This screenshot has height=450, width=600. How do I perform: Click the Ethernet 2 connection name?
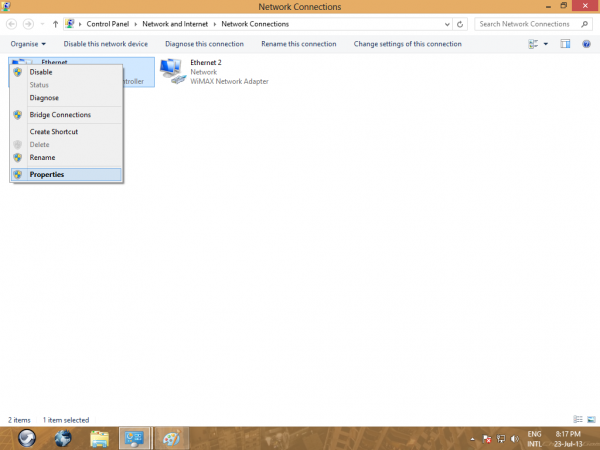click(206, 62)
